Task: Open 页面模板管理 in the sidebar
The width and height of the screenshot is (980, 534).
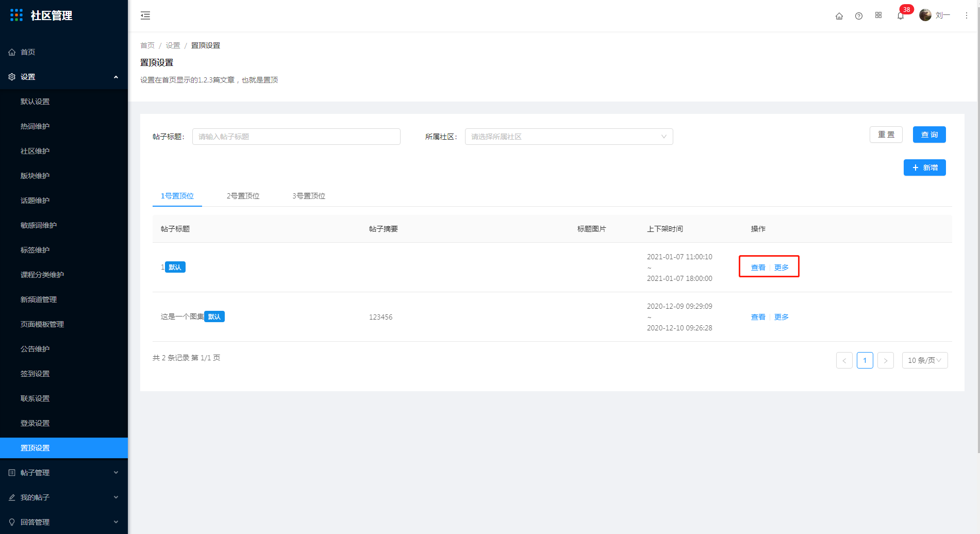Action: [x=42, y=324]
